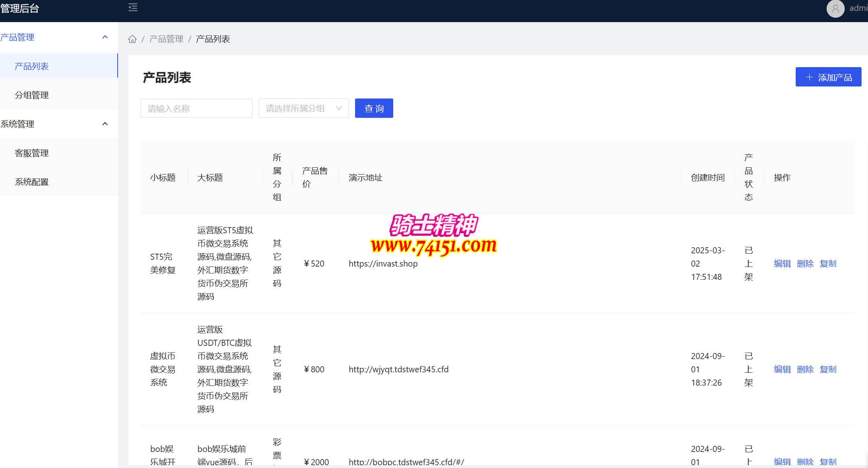Open 客服管理 in the sidebar
Screen dimensions: 868x468
click(32, 153)
